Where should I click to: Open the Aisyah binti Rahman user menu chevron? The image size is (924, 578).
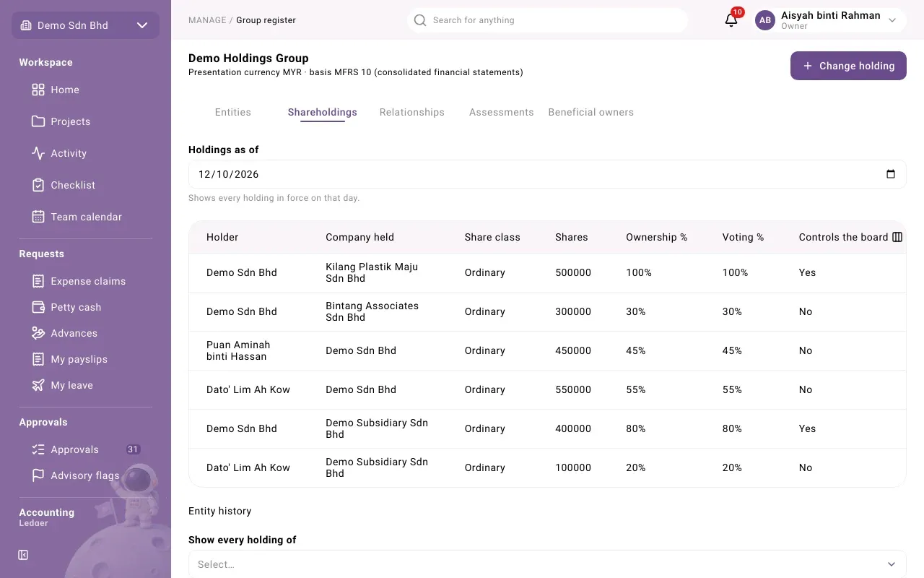click(x=892, y=20)
